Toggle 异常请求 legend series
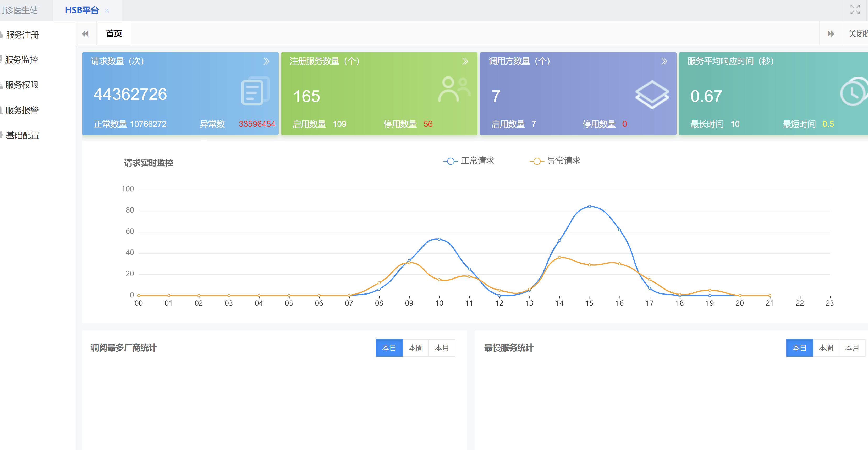The image size is (868, 450). [555, 161]
